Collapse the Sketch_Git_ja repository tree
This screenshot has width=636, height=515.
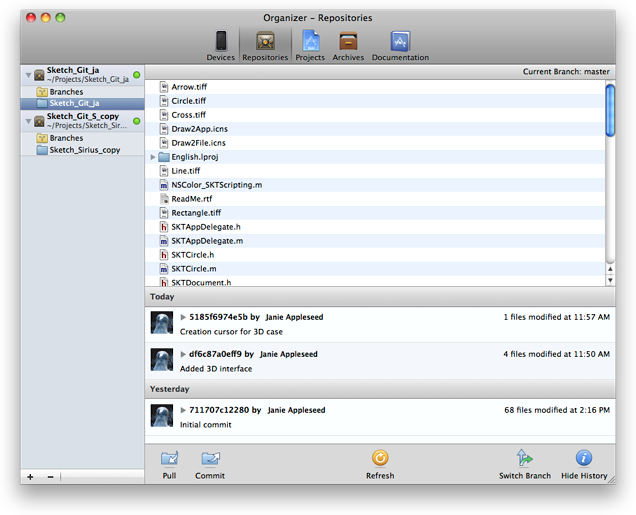pos(27,75)
